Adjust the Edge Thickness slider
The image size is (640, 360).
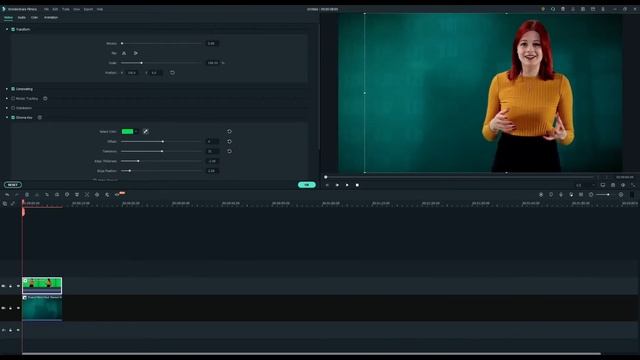[161, 161]
